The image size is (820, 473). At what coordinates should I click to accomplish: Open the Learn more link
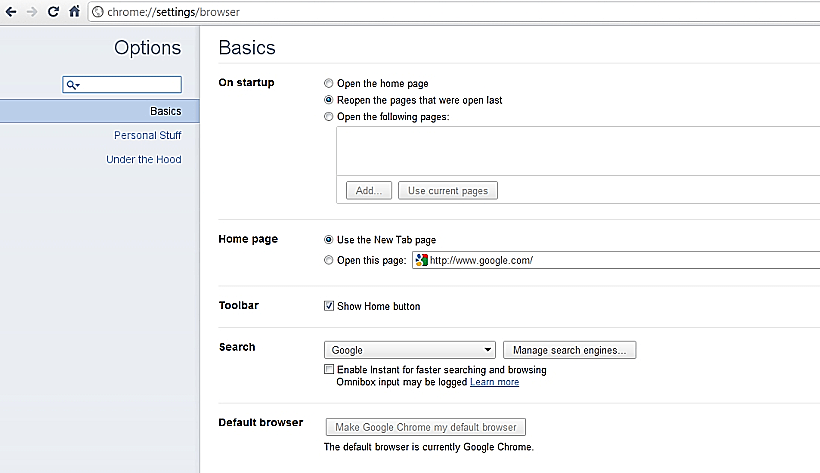[494, 382]
